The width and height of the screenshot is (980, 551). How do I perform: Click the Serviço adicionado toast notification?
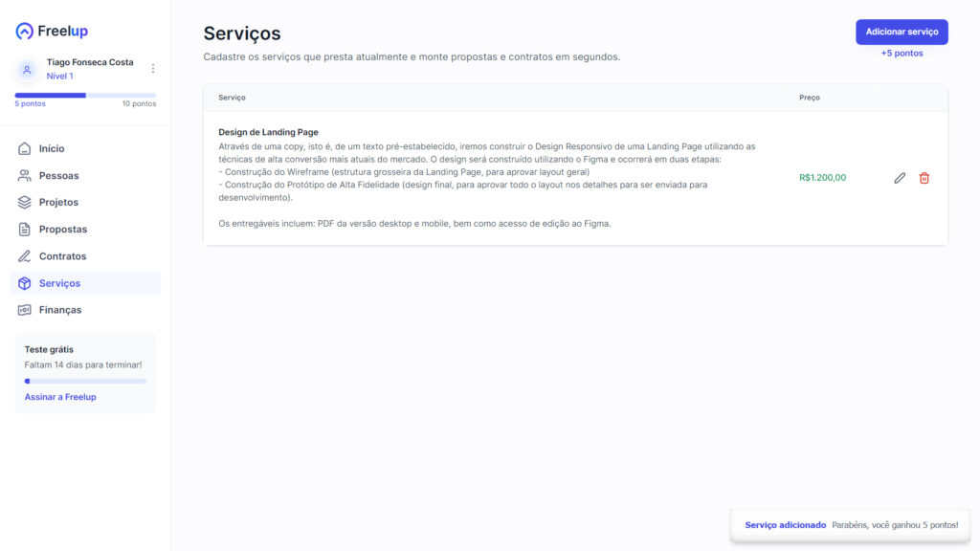[x=851, y=525]
